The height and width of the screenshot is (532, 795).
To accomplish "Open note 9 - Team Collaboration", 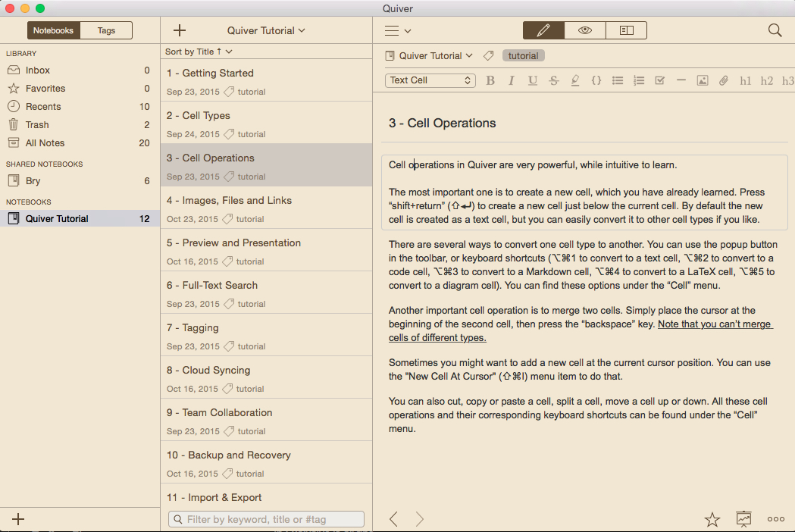I will (x=266, y=420).
